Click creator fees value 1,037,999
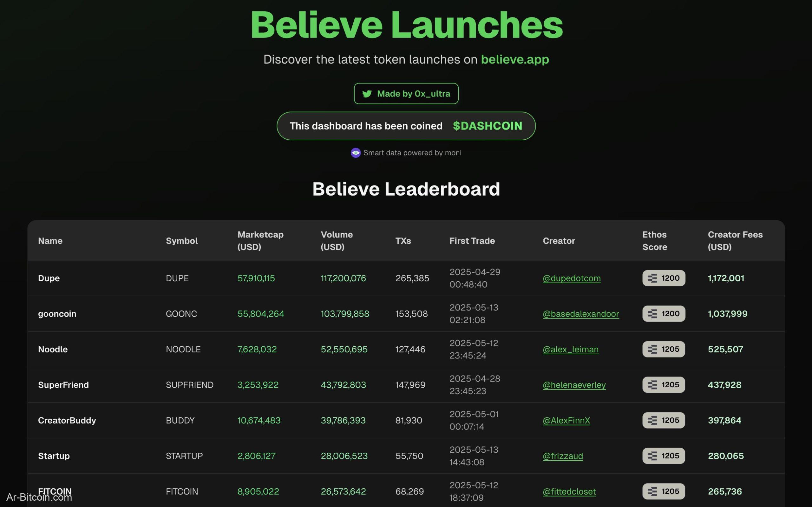This screenshot has width=812, height=507. point(728,314)
